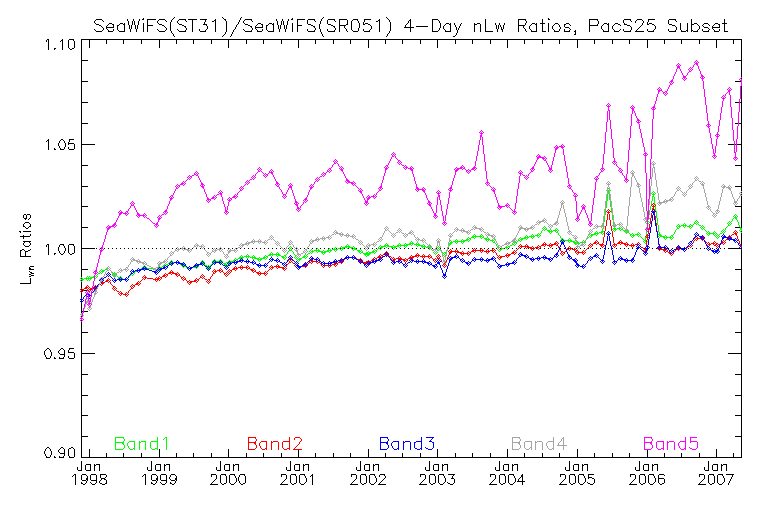Click the 0.90 y-axis value
This screenshot has height=512, width=768.
pyautogui.click(x=60, y=452)
